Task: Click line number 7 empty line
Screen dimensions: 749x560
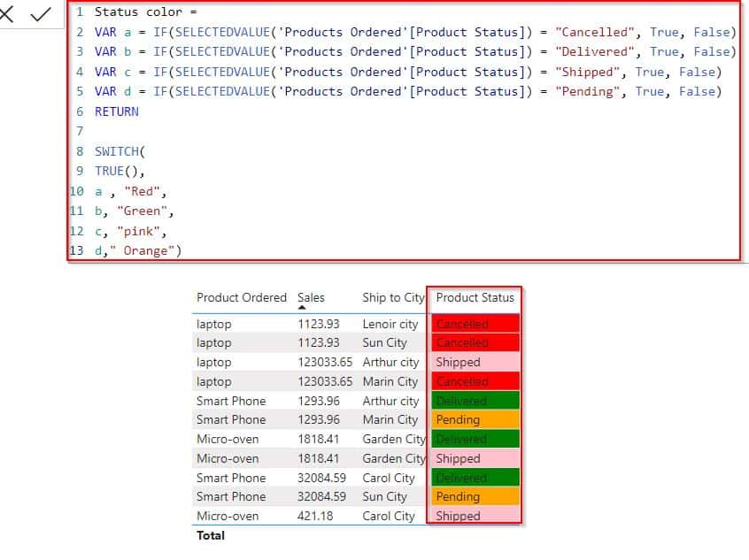Action: click(80, 131)
